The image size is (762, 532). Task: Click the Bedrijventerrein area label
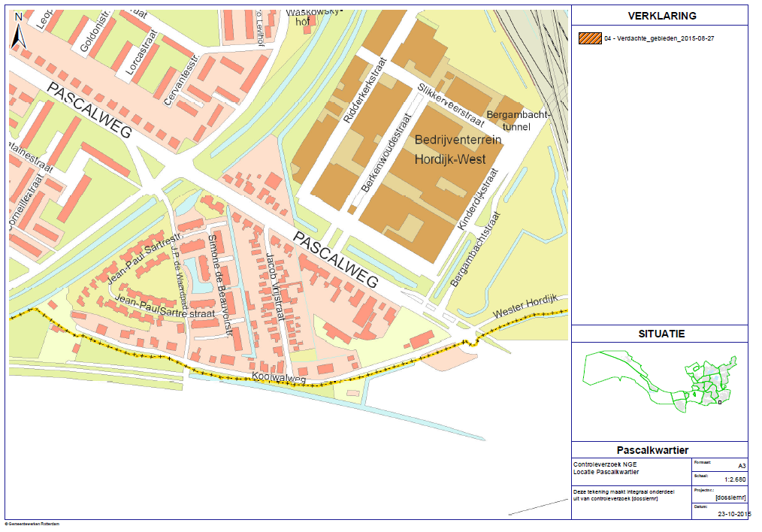click(458, 140)
